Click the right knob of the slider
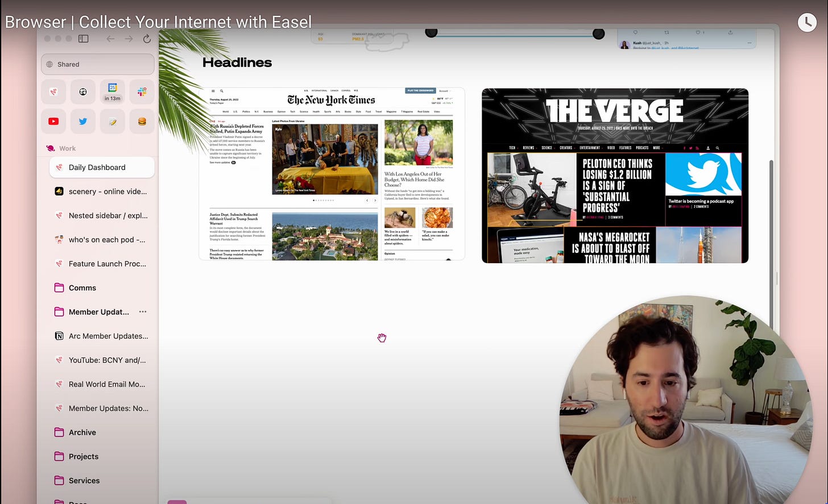The width and height of the screenshot is (828, 504). click(599, 34)
